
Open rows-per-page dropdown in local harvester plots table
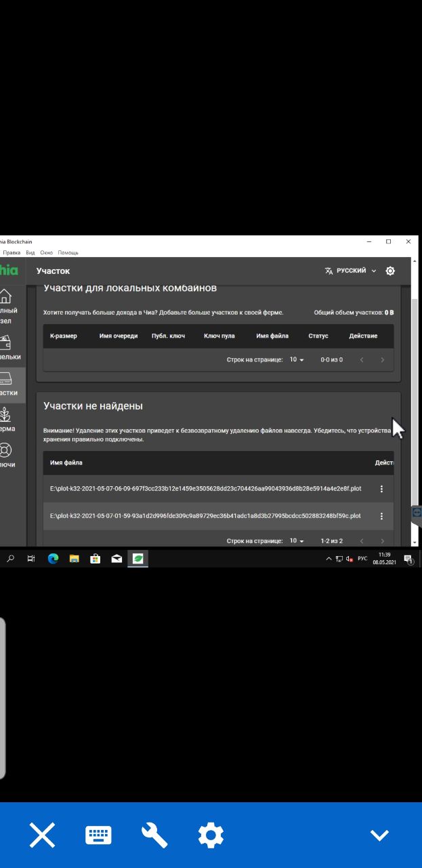point(297,359)
